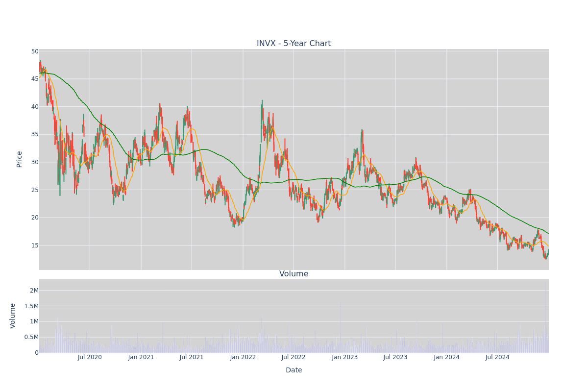Click the "Jul 2023" date tick
The image size is (588, 392).
point(395,357)
